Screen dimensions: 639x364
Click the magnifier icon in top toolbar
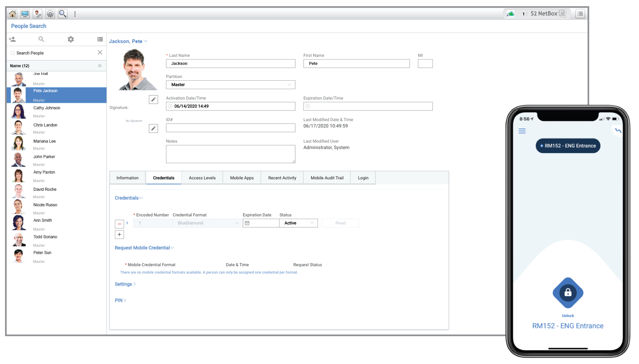click(x=63, y=14)
